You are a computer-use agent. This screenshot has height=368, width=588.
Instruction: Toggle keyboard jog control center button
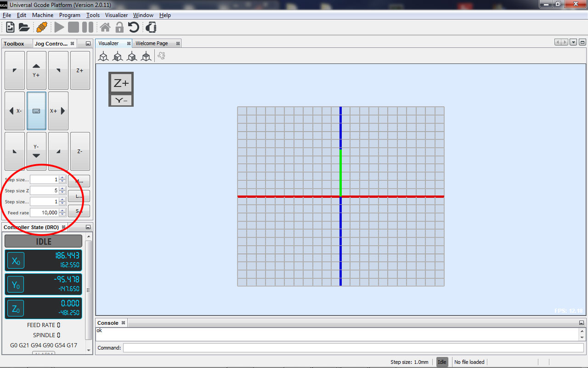coord(36,111)
